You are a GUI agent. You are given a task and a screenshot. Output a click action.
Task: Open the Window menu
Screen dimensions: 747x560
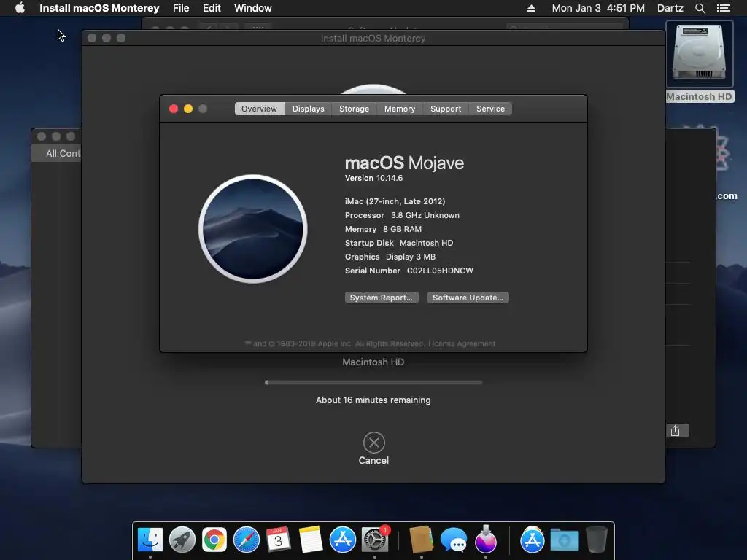(253, 8)
